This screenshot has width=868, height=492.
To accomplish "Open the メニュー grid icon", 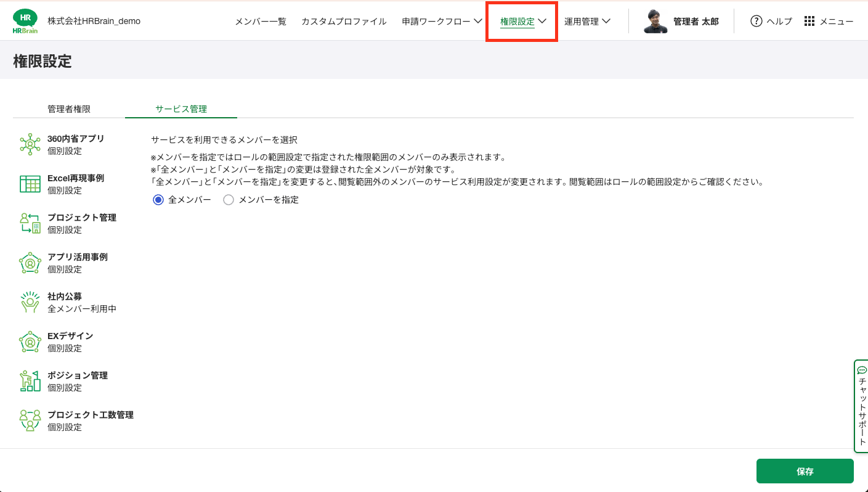I will 809,21.
